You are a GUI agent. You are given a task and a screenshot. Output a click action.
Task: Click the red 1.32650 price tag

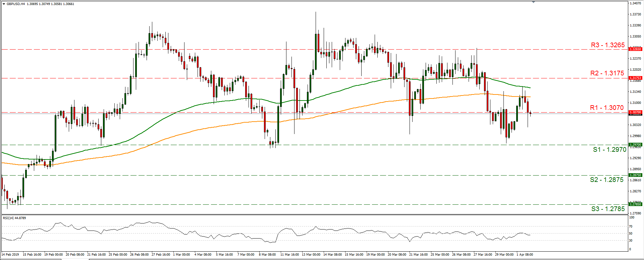point(635,49)
